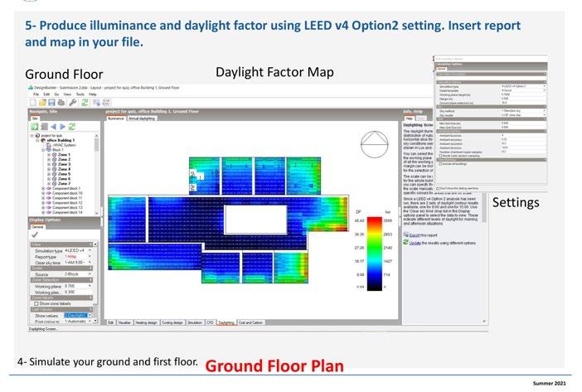Select project for quiz site icon in tree
The height and width of the screenshot is (392, 582).
click(x=37, y=135)
